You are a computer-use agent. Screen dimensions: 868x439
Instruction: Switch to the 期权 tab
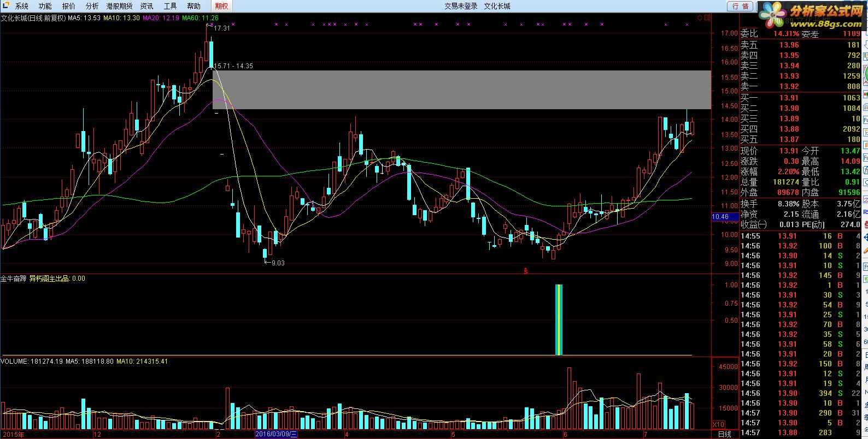tap(221, 6)
